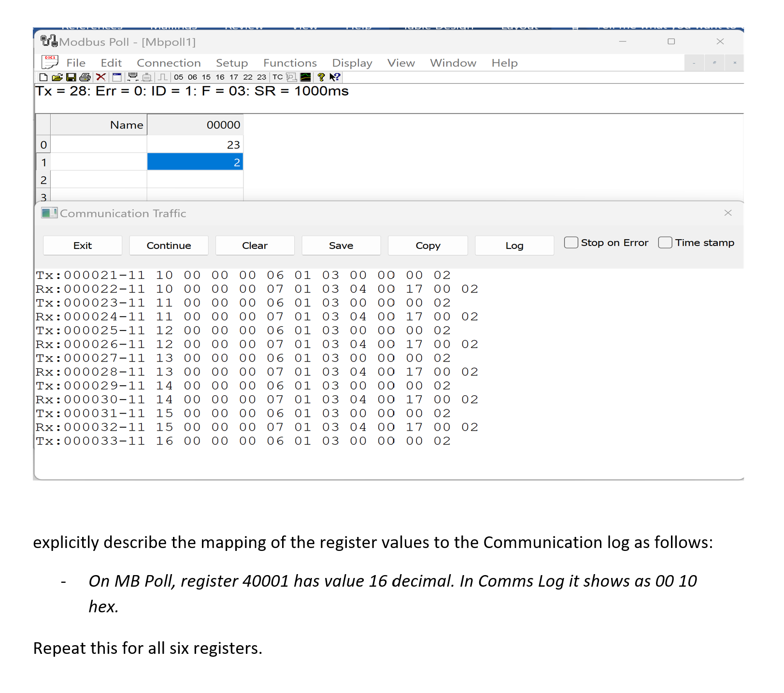This screenshot has width=784, height=693.
Task: Open Communication Traffic with the TC icon
Action: [278, 77]
